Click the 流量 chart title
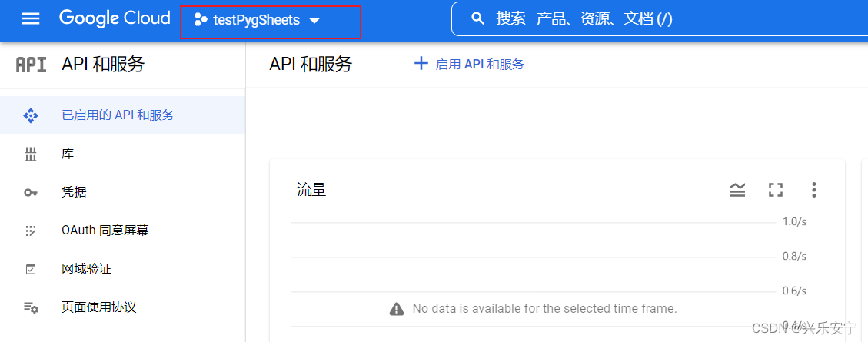The image size is (868, 342). [x=311, y=191]
